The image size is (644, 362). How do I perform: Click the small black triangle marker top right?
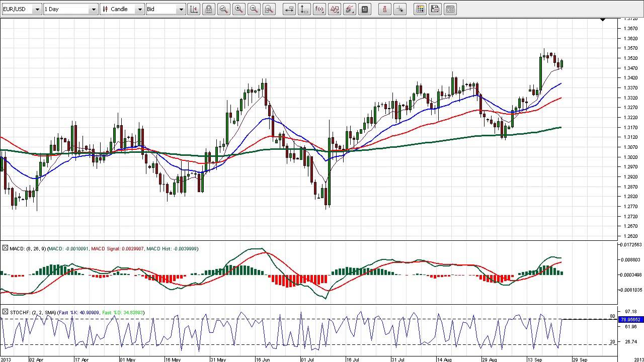(603, 20)
